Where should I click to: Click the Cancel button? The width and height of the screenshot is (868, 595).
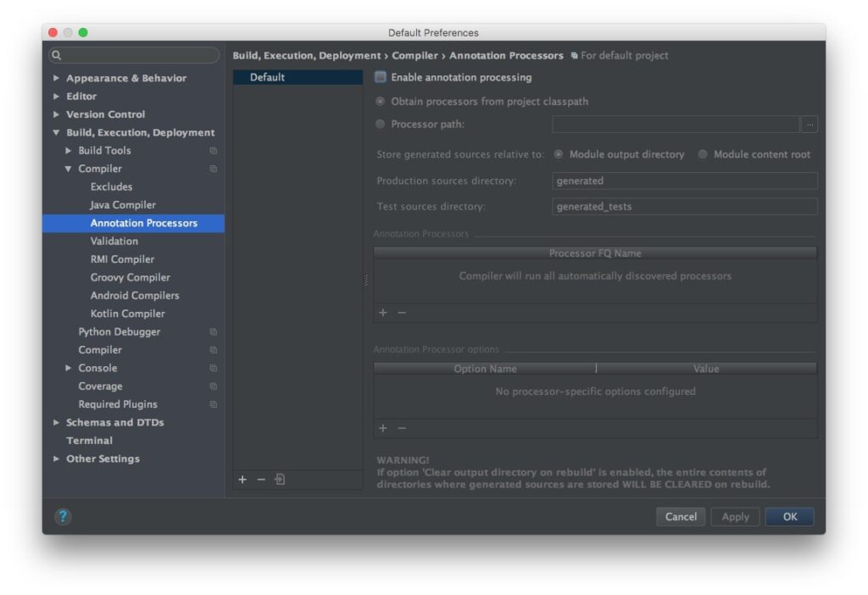681,516
